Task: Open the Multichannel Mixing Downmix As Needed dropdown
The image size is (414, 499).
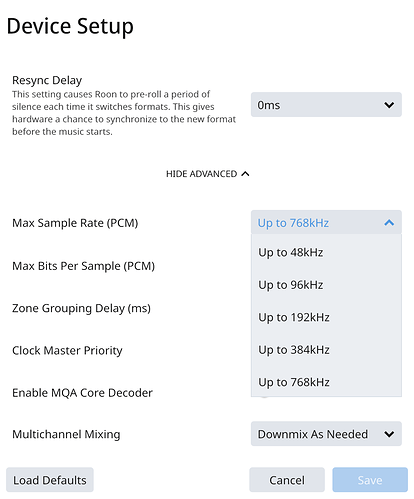Action: (x=326, y=434)
